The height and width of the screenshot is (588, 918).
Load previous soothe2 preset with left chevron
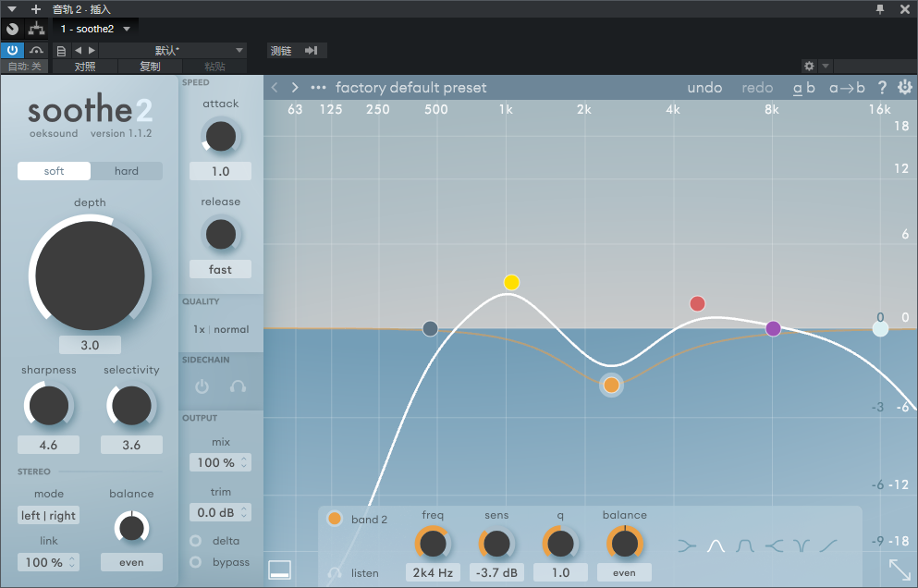[275, 88]
